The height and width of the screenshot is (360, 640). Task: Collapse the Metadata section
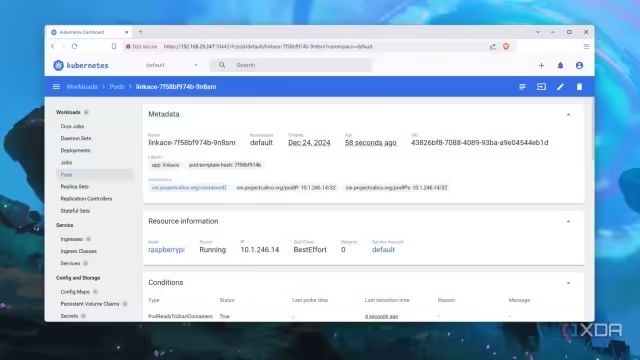(568, 115)
